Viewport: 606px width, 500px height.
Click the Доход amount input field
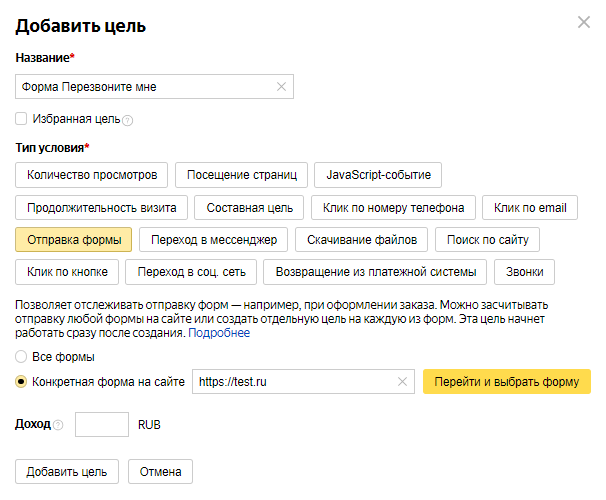click(102, 425)
